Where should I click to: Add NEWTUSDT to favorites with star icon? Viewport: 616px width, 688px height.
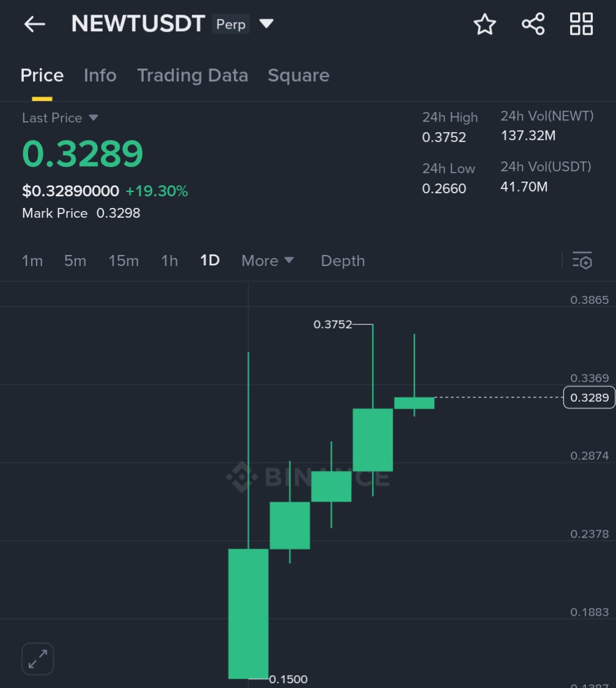[x=485, y=24]
